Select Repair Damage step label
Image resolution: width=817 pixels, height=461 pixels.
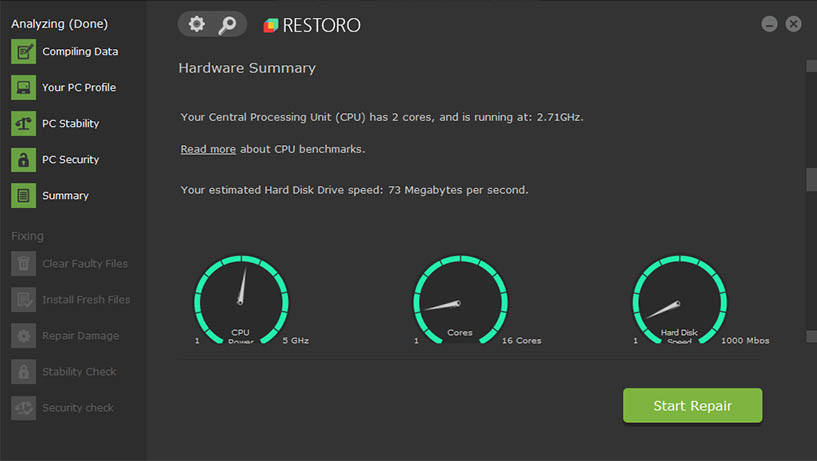pos(81,335)
